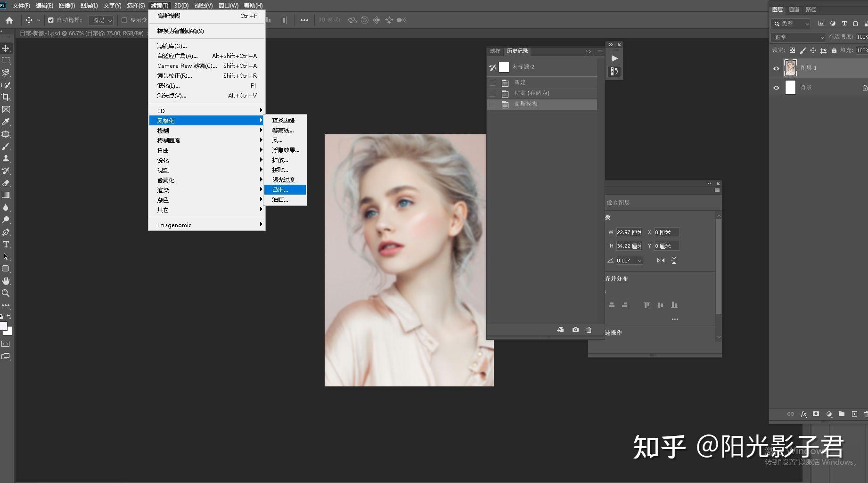Expand the 扭曲 filter submenu
The width and height of the screenshot is (868, 483).
(x=206, y=150)
